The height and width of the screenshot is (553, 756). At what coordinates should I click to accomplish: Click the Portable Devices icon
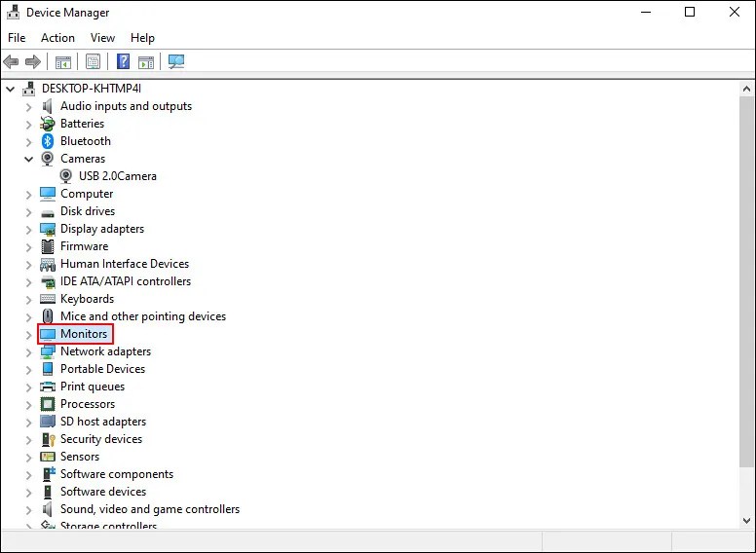(47, 369)
